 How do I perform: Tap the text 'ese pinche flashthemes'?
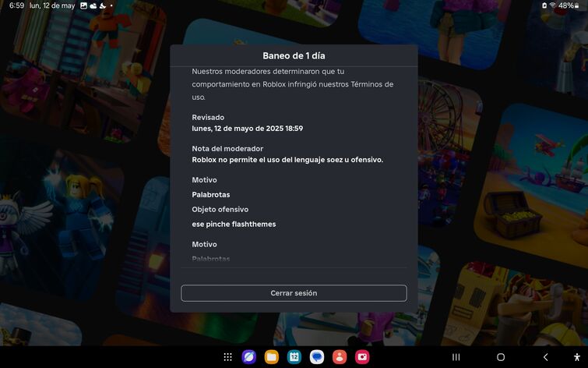(x=234, y=225)
